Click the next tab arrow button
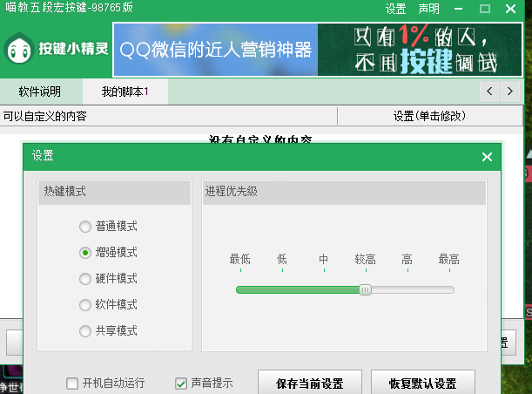532x394 pixels. click(x=510, y=92)
